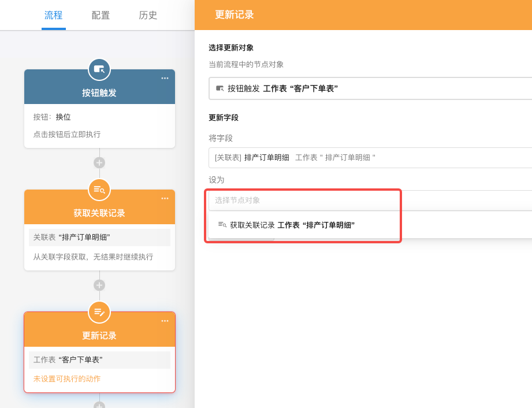Image resolution: width=532 pixels, height=408 pixels.
Task: Open the 历史 tab
Action: 148,15
